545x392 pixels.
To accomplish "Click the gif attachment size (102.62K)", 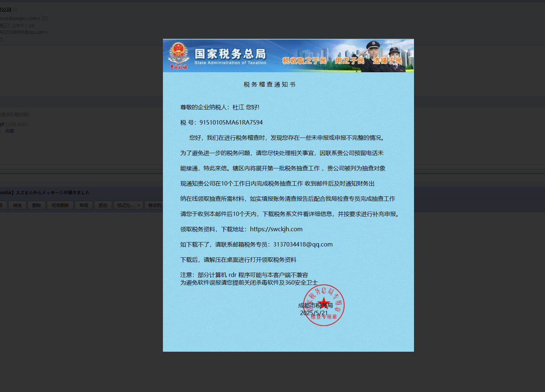I will 17,124.
